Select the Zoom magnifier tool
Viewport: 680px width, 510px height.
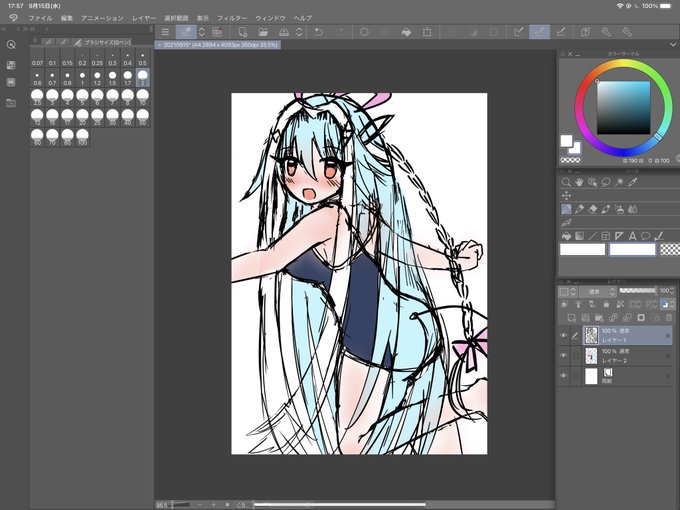point(566,182)
